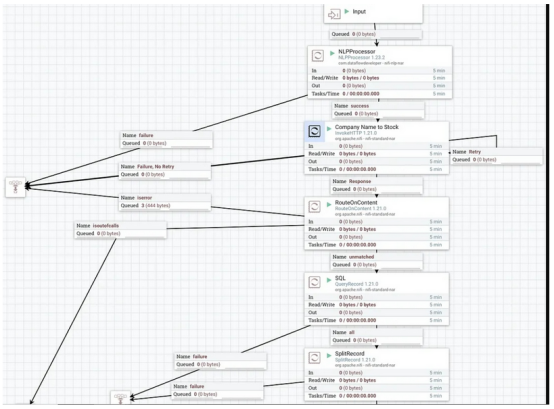
Task: Select the funnel receiving SplitRecord failure connection
Action: [x=120, y=398]
